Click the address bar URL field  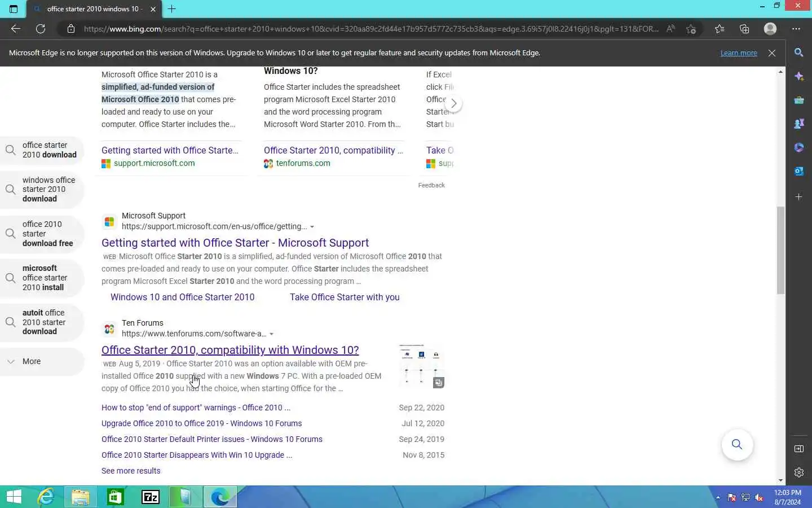[x=371, y=29]
